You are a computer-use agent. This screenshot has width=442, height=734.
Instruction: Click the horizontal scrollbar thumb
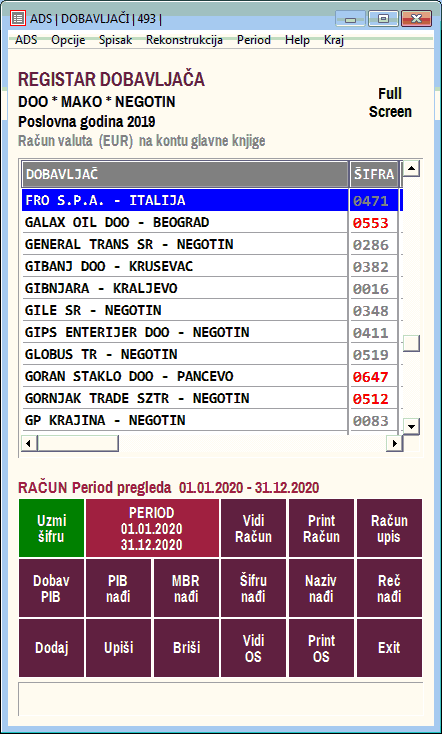(x=78, y=443)
